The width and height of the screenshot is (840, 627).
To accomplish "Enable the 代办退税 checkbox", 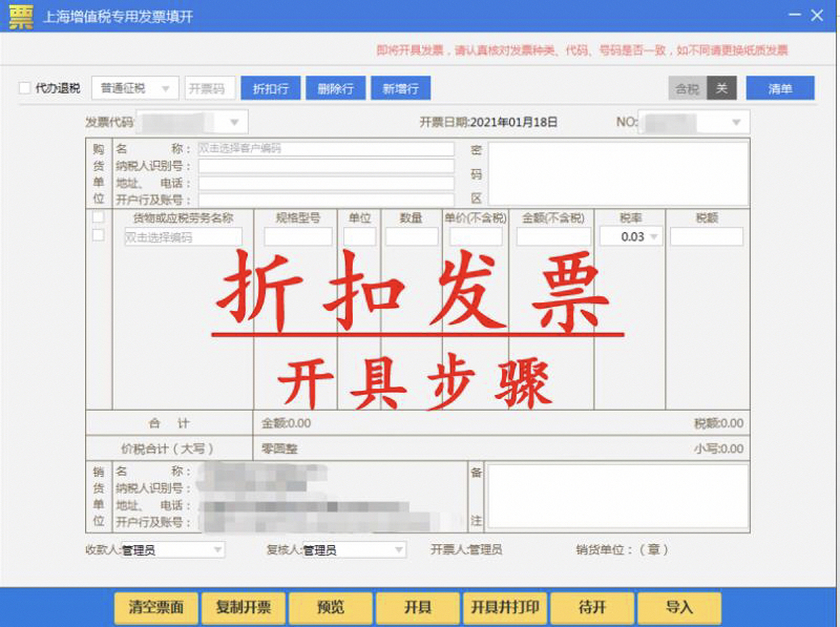I will (x=24, y=88).
